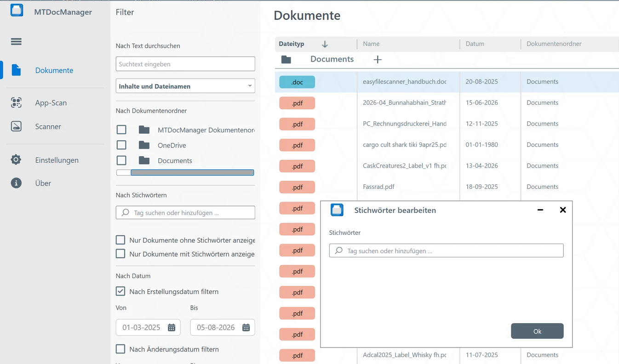Open the Bis date calendar picker
619x364 pixels.
(246, 327)
